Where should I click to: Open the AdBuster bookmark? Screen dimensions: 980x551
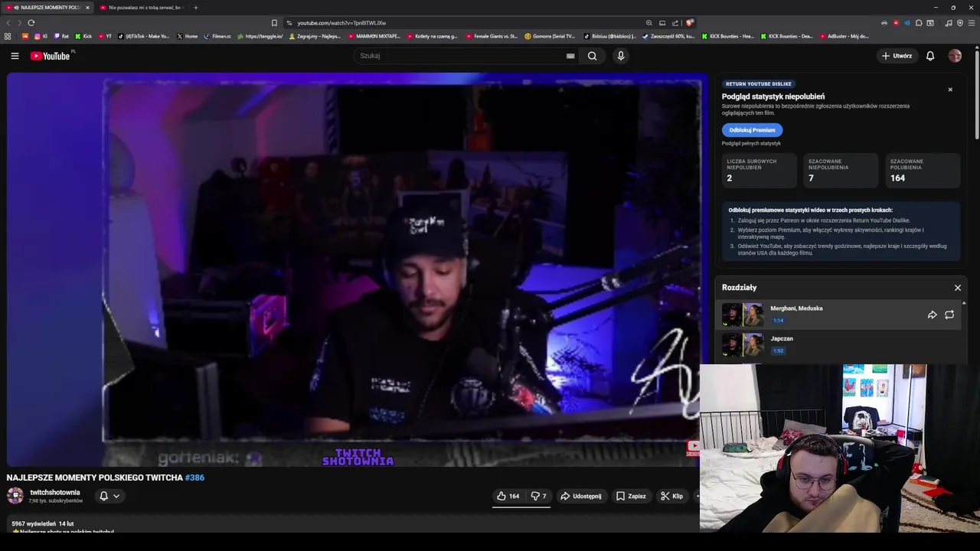(x=844, y=36)
